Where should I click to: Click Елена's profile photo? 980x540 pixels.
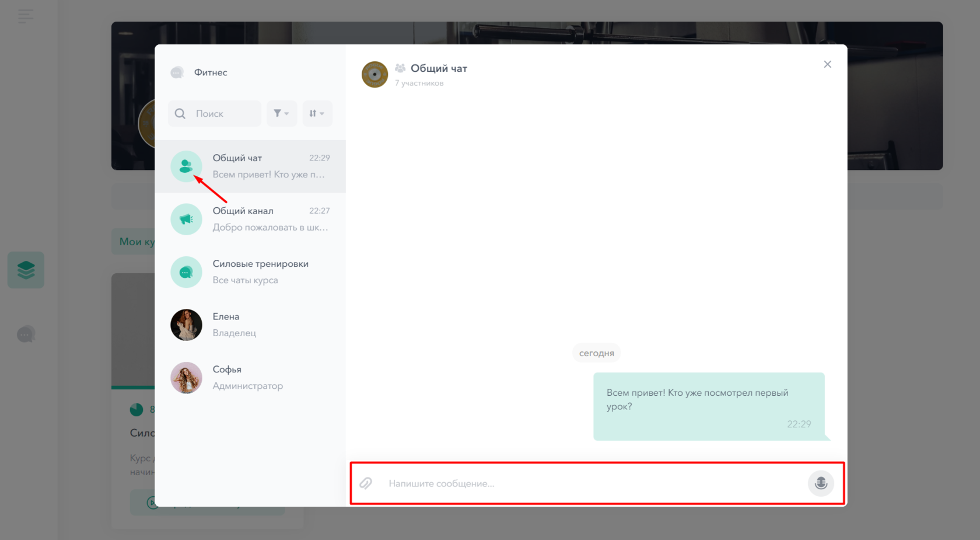186,325
